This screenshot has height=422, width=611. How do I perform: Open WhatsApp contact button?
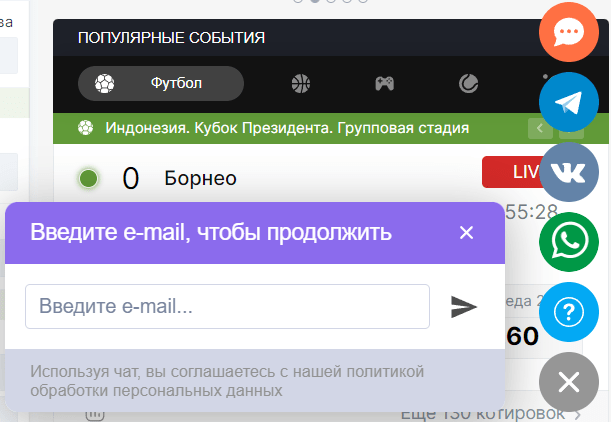click(x=569, y=242)
